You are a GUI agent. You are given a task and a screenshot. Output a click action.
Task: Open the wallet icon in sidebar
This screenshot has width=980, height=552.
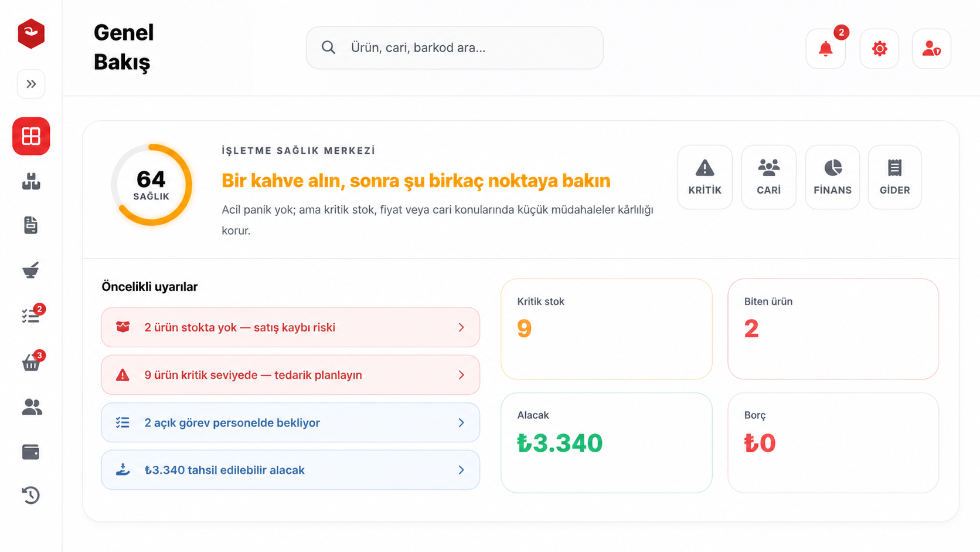click(x=30, y=452)
